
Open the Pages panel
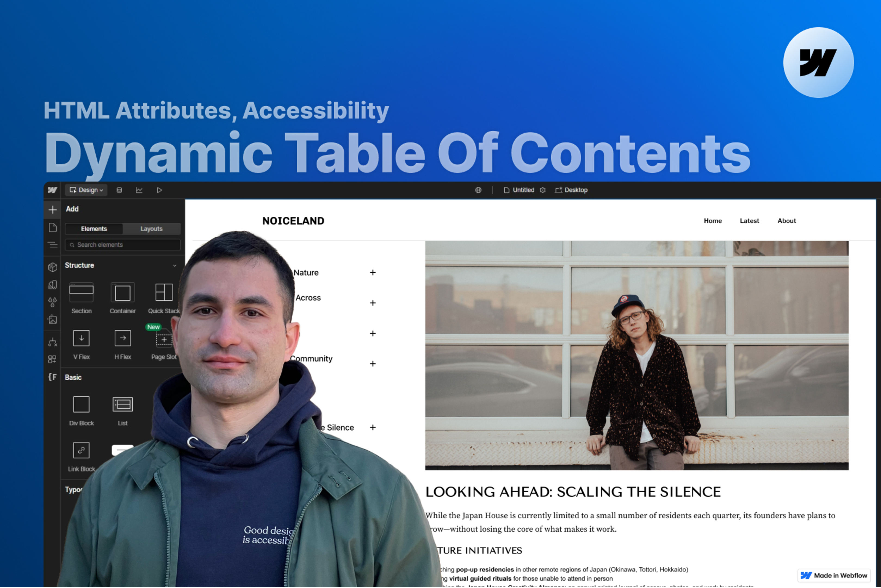(x=52, y=227)
